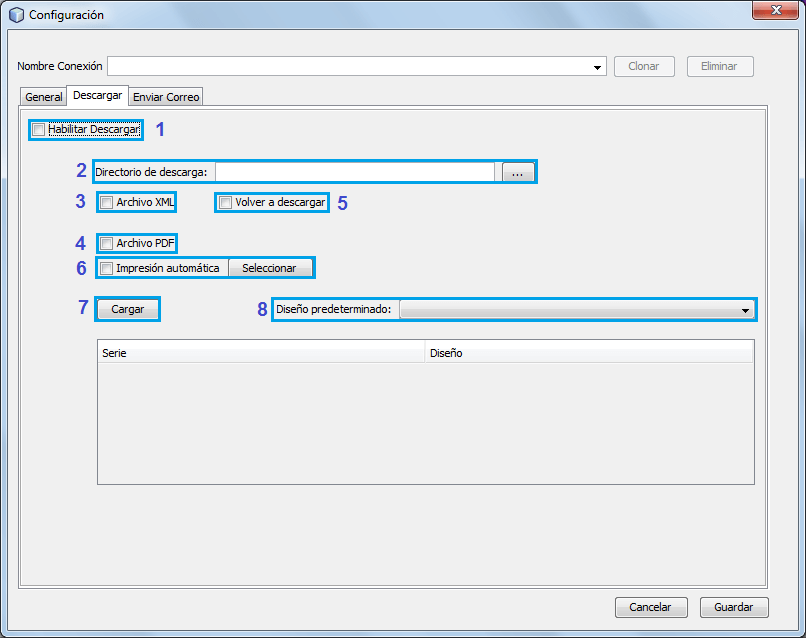Save settings with the Guardar button
806x638 pixels.
pos(734,607)
